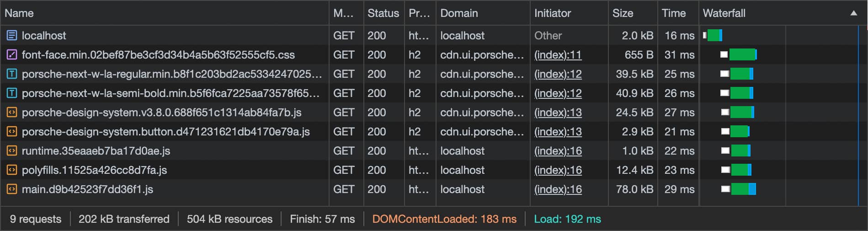Open initiator (index):16 for polyfills js
Screen dimensions: 868x231
558,170
